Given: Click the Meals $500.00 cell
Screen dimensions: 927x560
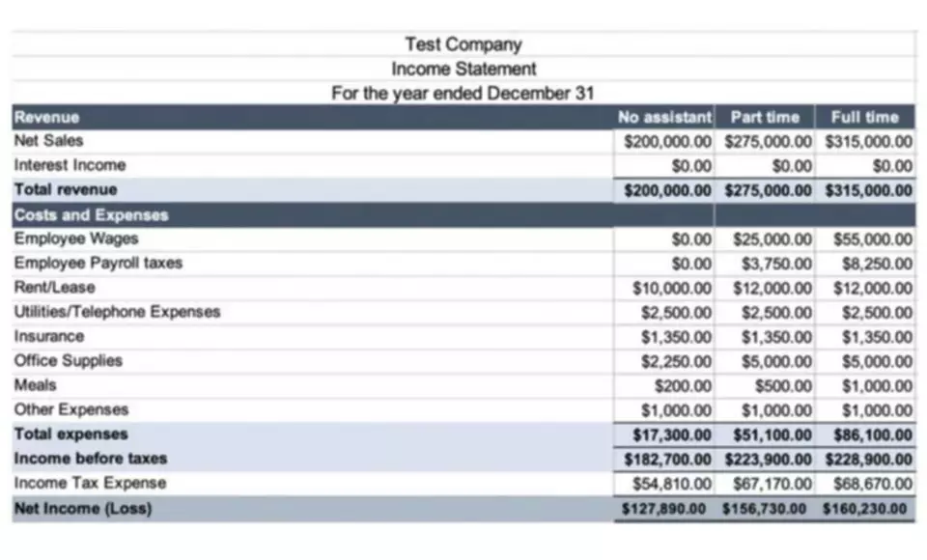Looking at the screenshot, I should click(x=765, y=386).
